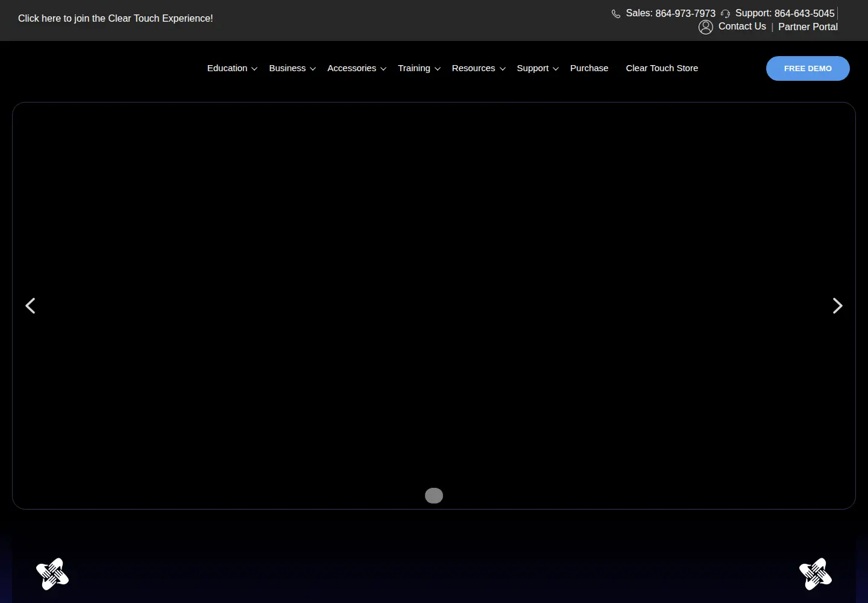Expand the Training dropdown chevron
Image resolution: width=868 pixels, height=603 pixels.
[x=438, y=69]
